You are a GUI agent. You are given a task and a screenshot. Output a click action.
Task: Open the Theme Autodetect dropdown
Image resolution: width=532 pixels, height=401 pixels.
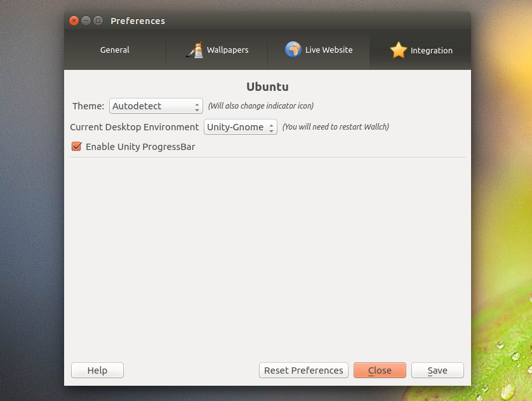pyautogui.click(x=156, y=106)
